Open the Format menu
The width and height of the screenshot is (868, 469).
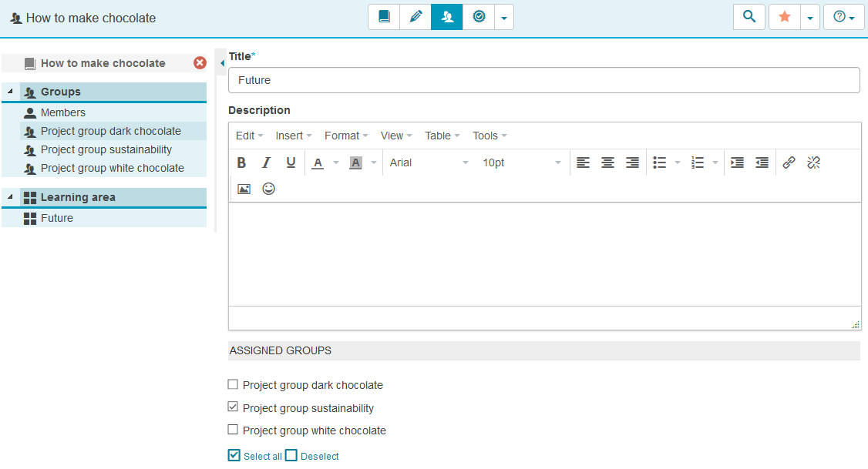pyautogui.click(x=345, y=136)
